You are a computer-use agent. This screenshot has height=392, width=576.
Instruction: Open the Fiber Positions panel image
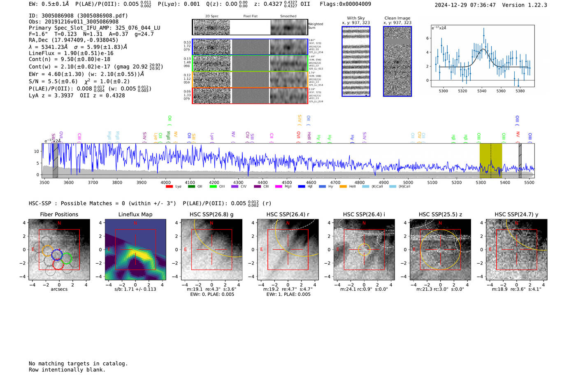(59, 250)
